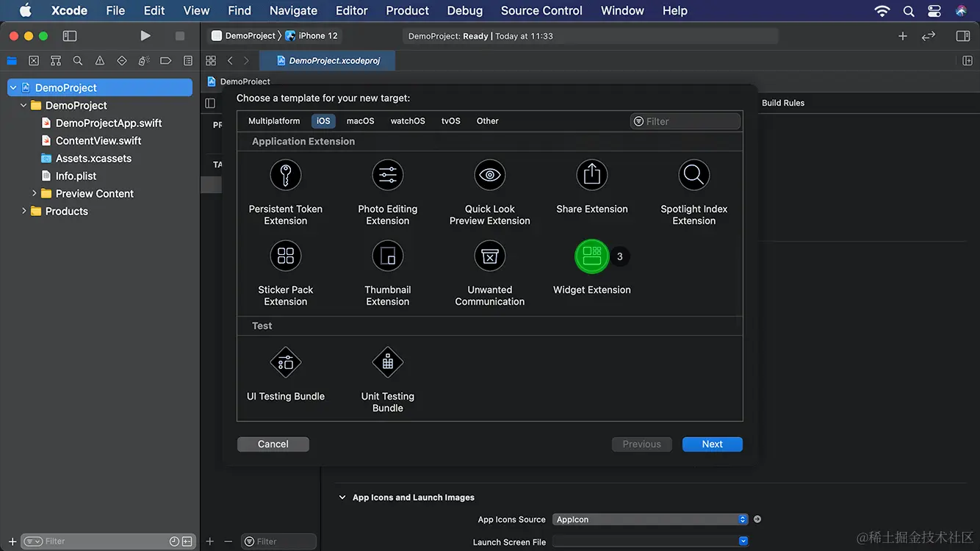Add an editor on the right
Screen dimensions: 980x551
(x=968, y=60)
